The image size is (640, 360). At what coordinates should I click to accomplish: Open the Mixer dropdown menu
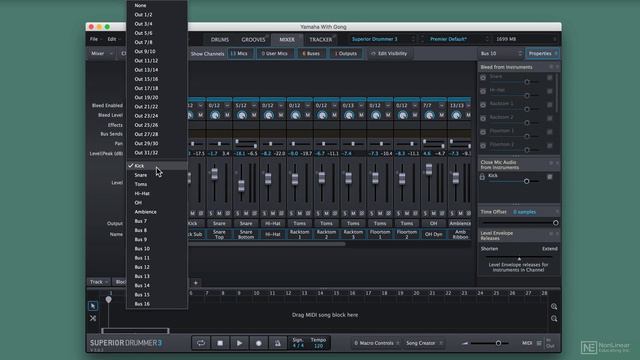click(x=101, y=53)
